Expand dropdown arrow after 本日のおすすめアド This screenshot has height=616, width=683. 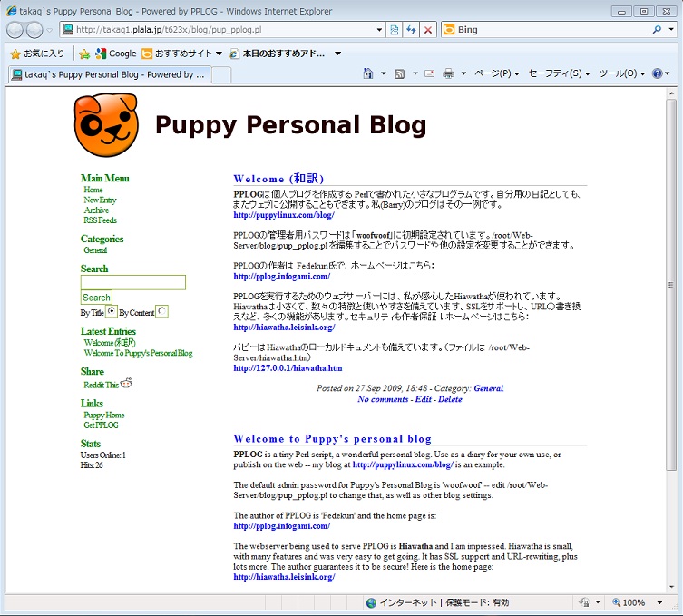click(x=337, y=54)
